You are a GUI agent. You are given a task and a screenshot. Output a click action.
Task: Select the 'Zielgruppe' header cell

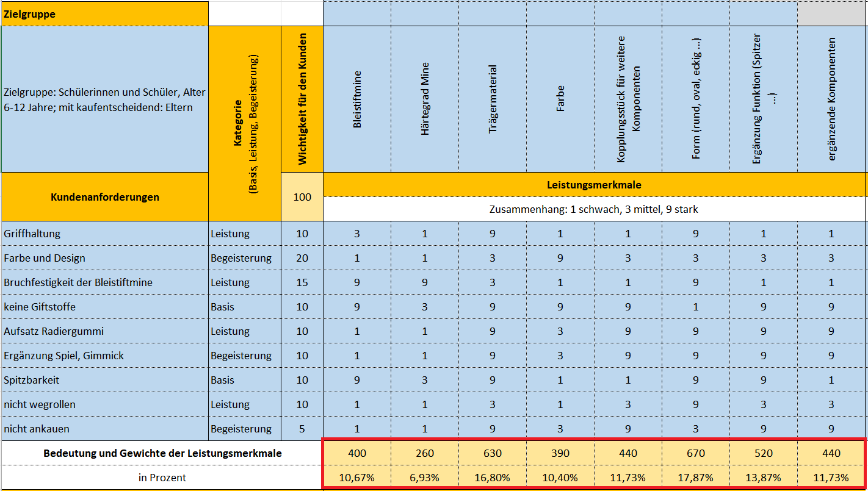104,14
